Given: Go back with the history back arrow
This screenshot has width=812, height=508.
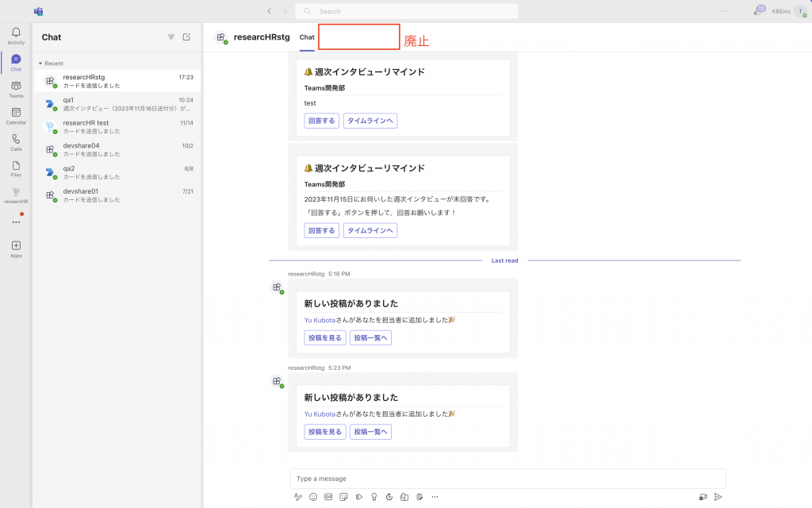Looking at the screenshot, I should click(x=270, y=11).
